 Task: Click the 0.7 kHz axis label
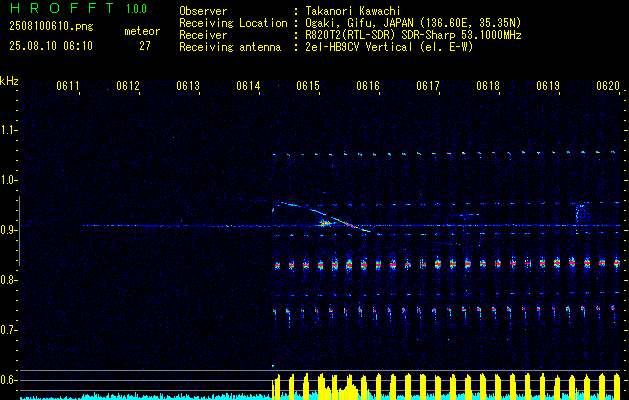8,330
